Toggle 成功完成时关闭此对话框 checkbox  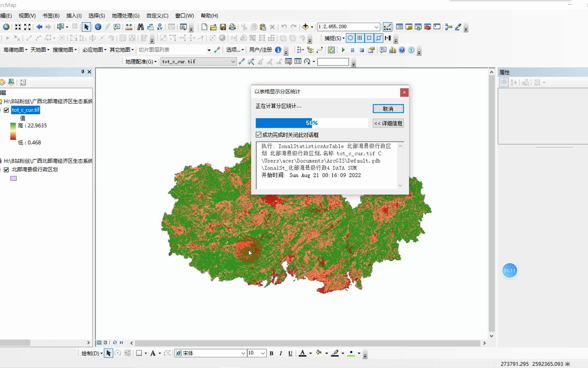tap(259, 135)
